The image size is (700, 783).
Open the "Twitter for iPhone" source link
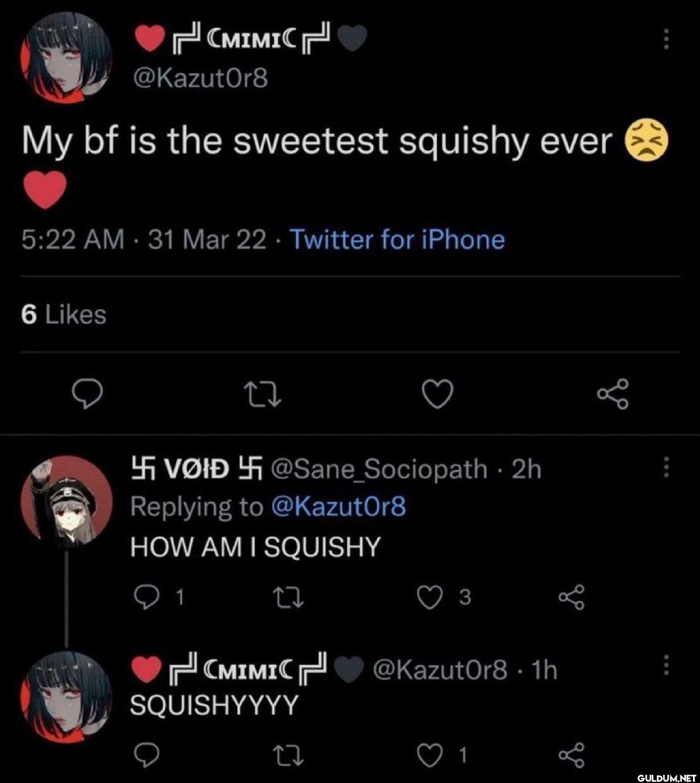[x=397, y=240]
